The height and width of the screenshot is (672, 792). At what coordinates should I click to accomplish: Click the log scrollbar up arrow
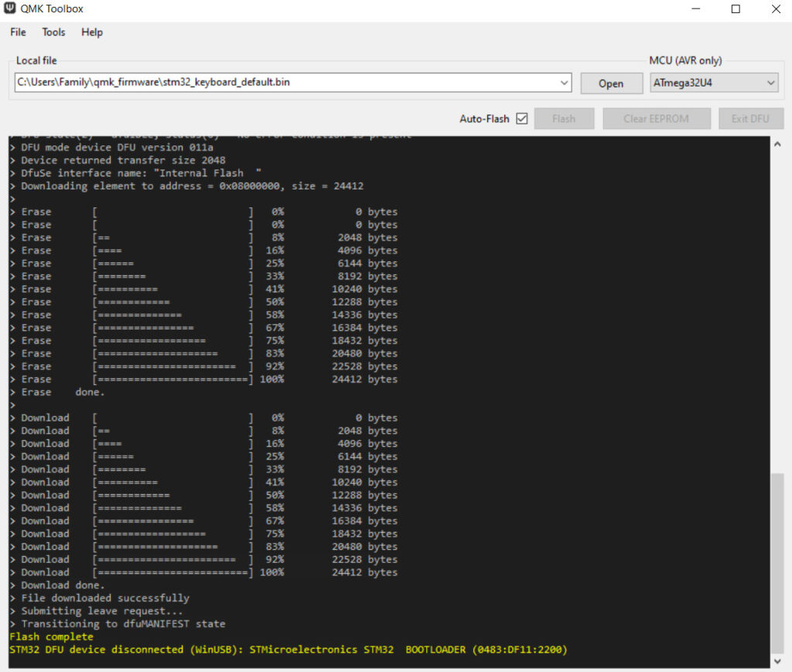(x=778, y=143)
